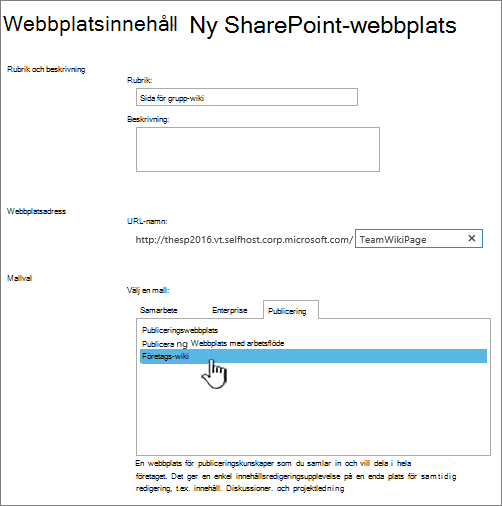Click the URL-namn field label

[147, 221]
